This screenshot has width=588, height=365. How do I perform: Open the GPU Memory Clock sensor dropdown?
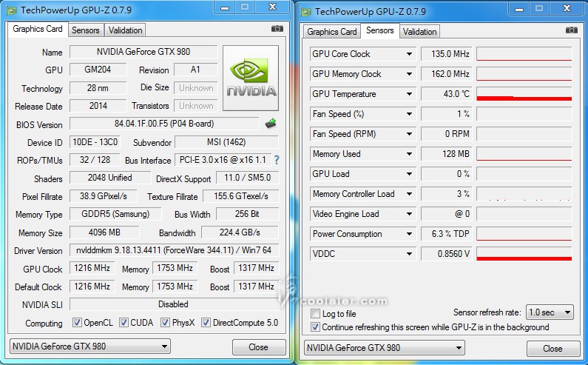tap(409, 74)
